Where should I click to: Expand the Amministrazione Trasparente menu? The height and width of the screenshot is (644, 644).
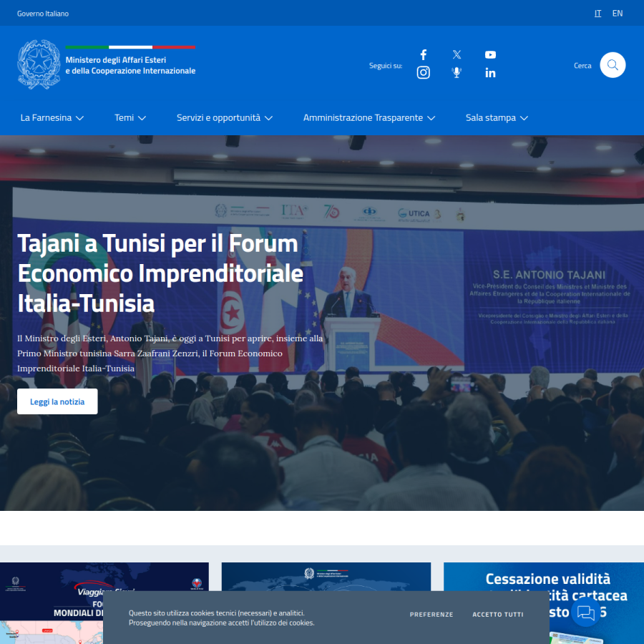tap(369, 118)
